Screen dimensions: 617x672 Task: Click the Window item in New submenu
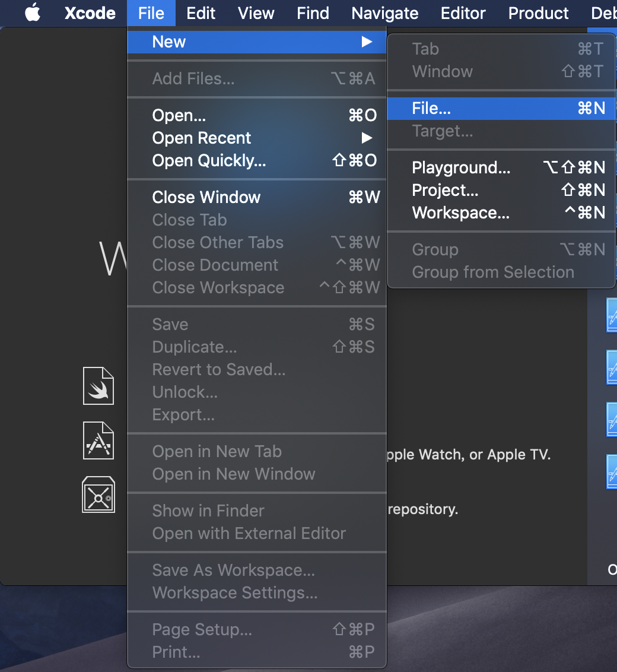point(501,72)
